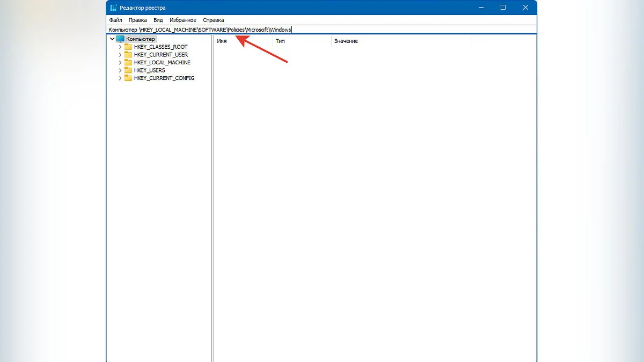Click the HKEY_USERS folder icon
This screenshot has height=362, width=644.
[x=128, y=70]
